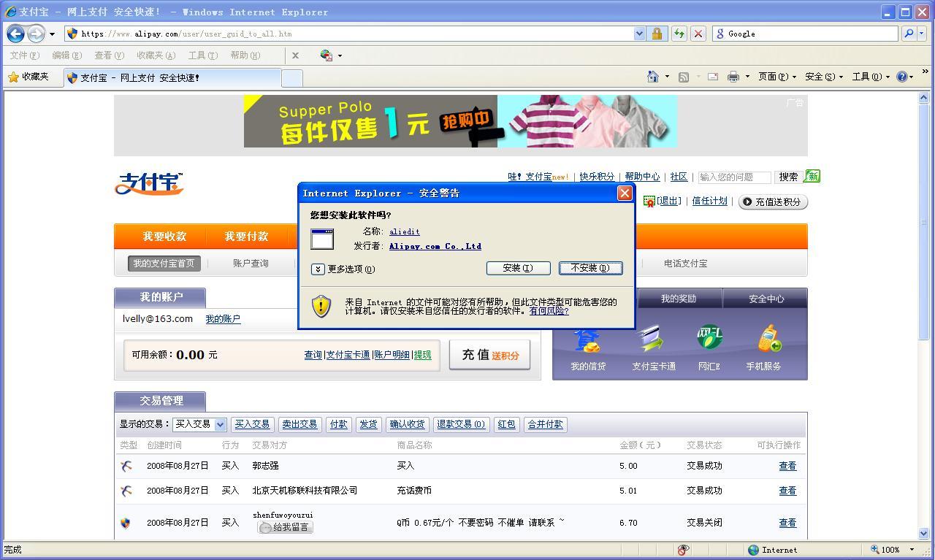The height and width of the screenshot is (560, 935).
Task: Expand 更多选项 chevron in security dialog
Action: (x=318, y=269)
